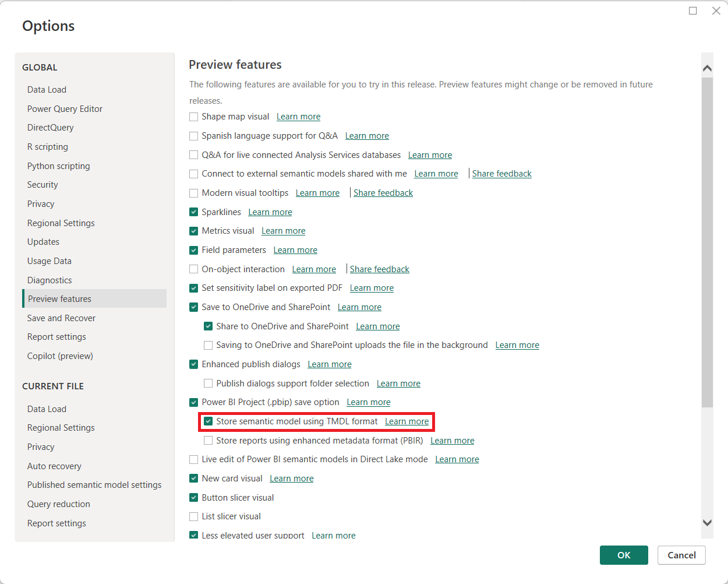This screenshot has width=728, height=584.
Task: Open Diagnostics options
Action: (50, 280)
